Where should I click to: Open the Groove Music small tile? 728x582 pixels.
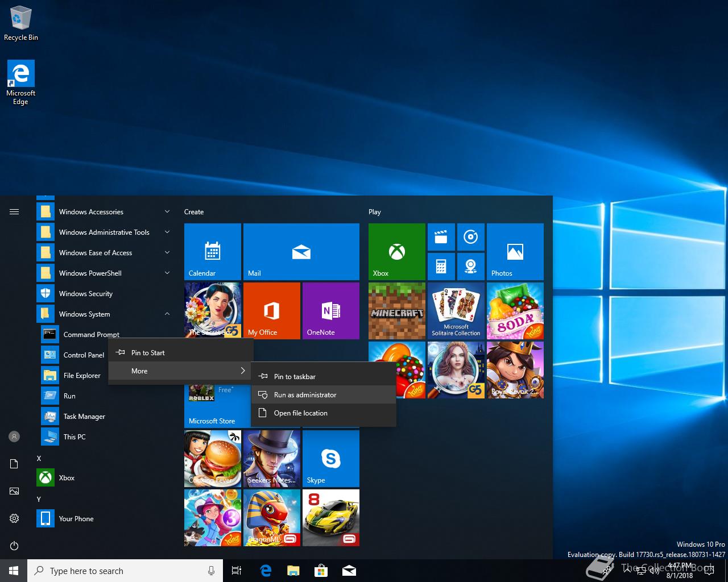(x=470, y=237)
